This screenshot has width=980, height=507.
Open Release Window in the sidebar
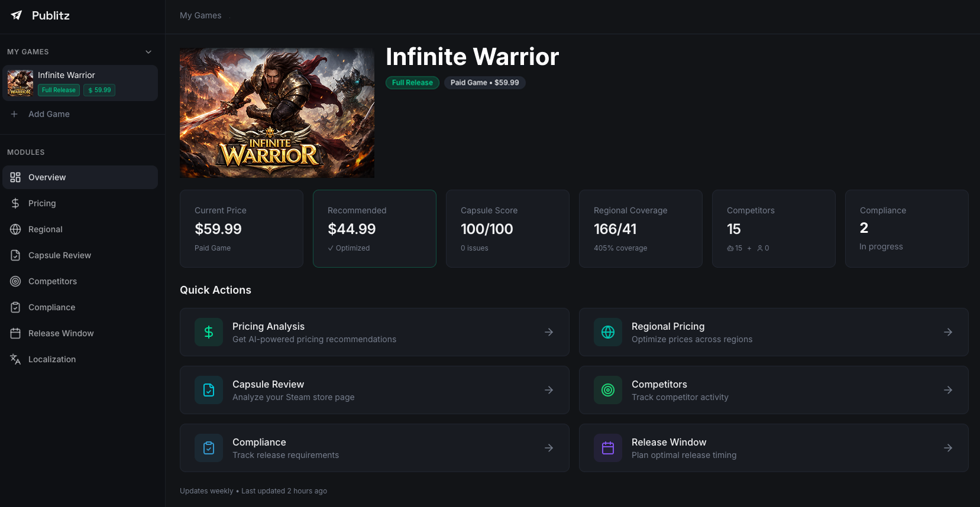(x=80, y=333)
